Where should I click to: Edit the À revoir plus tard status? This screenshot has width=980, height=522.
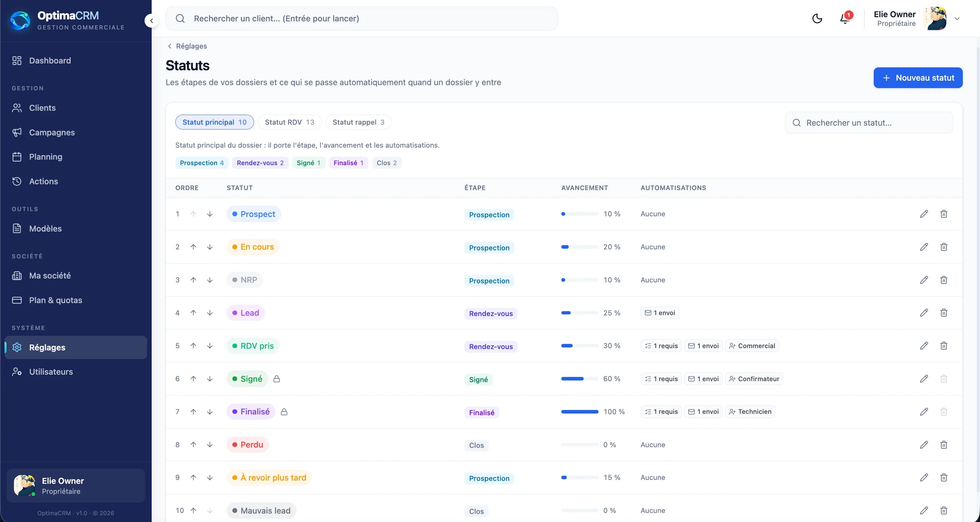coord(924,477)
